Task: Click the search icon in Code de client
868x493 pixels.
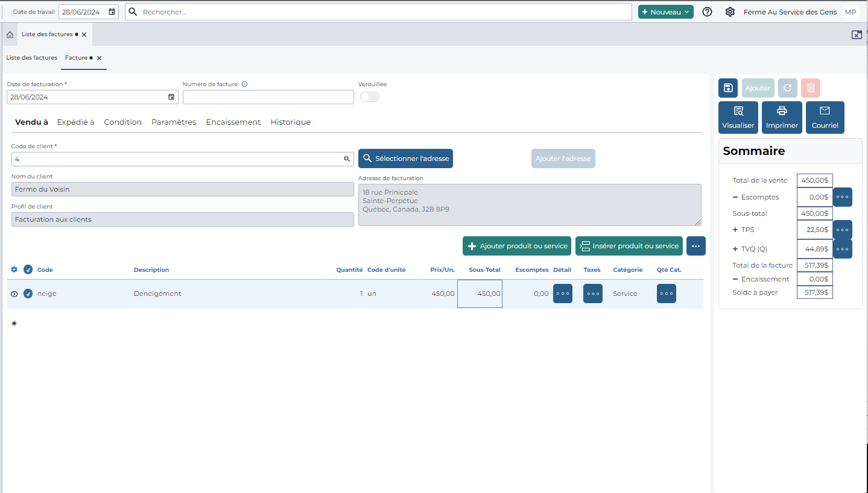Action: pyautogui.click(x=347, y=159)
